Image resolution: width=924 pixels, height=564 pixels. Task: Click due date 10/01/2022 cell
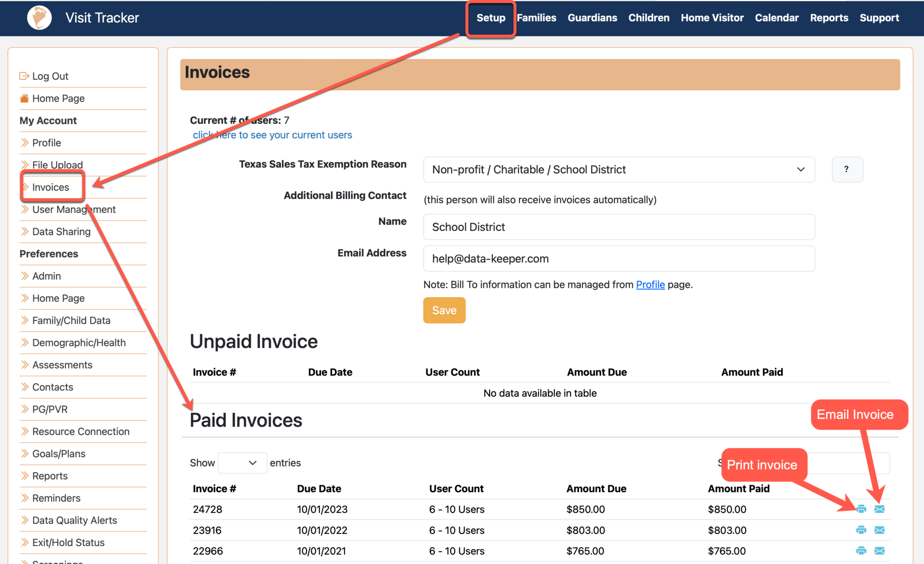pos(322,530)
